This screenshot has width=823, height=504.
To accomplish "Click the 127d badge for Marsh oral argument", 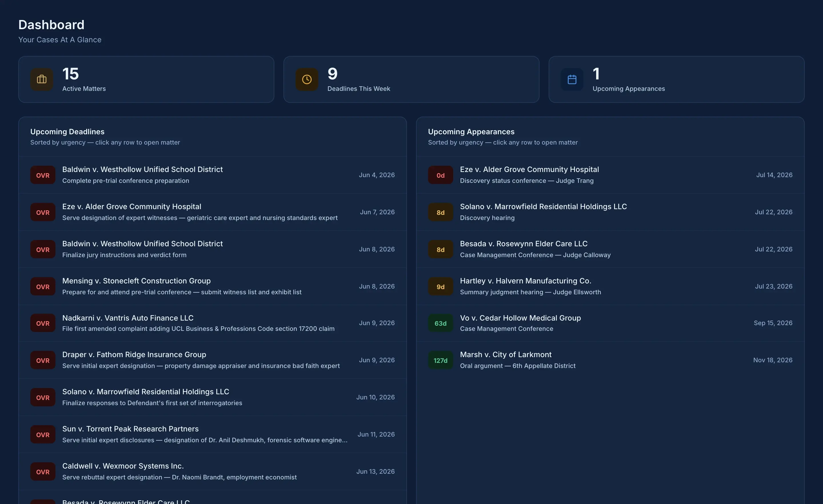I will click(441, 360).
